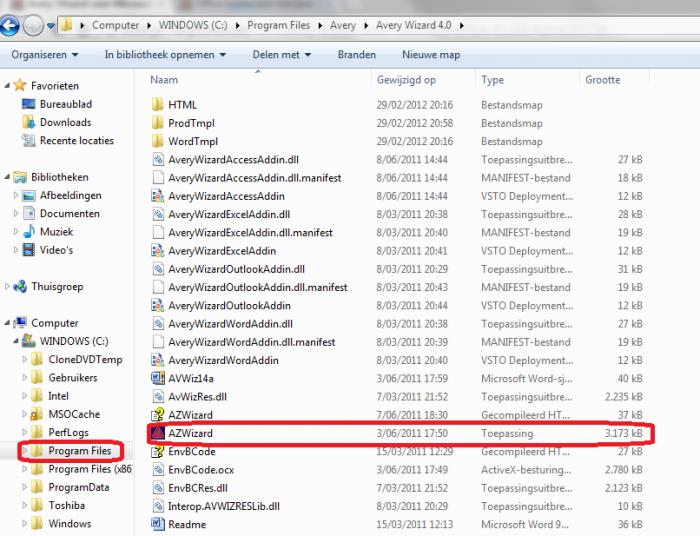Viewport: 700px width, 536px height.
Task: Open the Organiseren menu
Action: click(x=45, y=55)
